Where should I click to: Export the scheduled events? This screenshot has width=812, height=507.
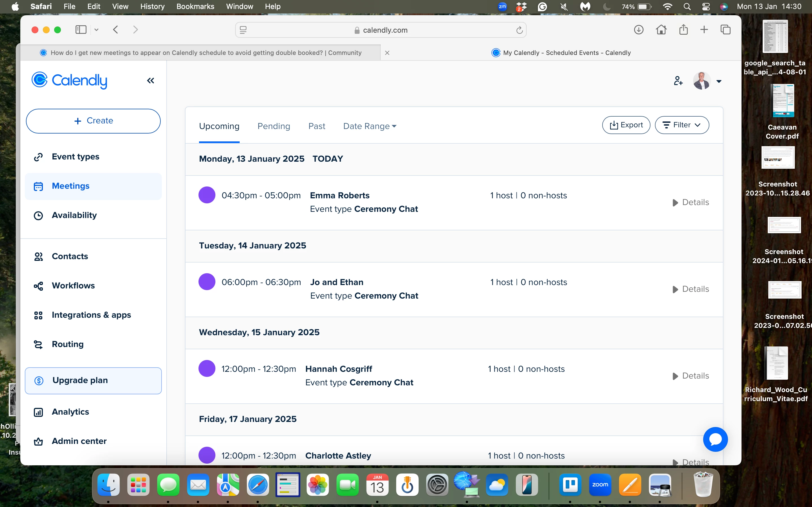626,125
